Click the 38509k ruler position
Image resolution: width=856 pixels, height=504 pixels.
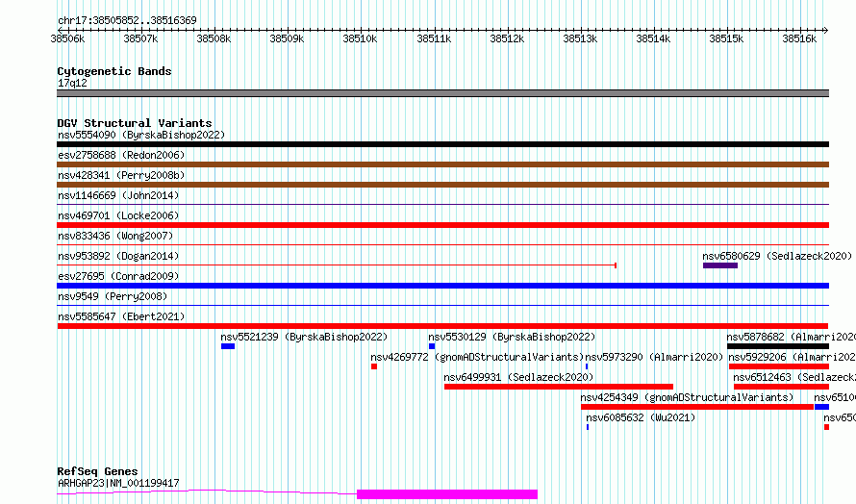287,38
